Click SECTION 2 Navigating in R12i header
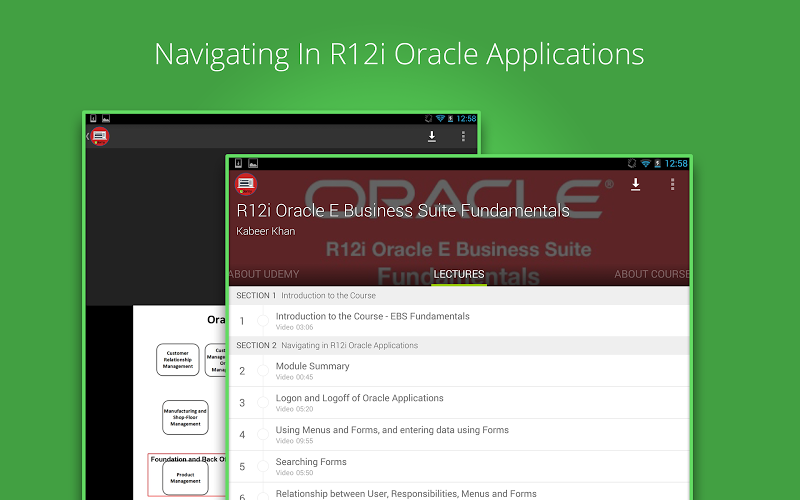This screenshot has height=500, width=800. coord(459,345)
